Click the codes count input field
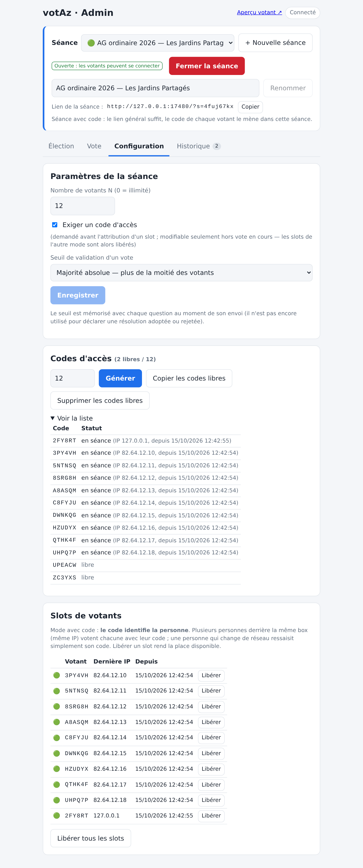The height and width of the screenshot is (868, 363). tap(72, 378)
